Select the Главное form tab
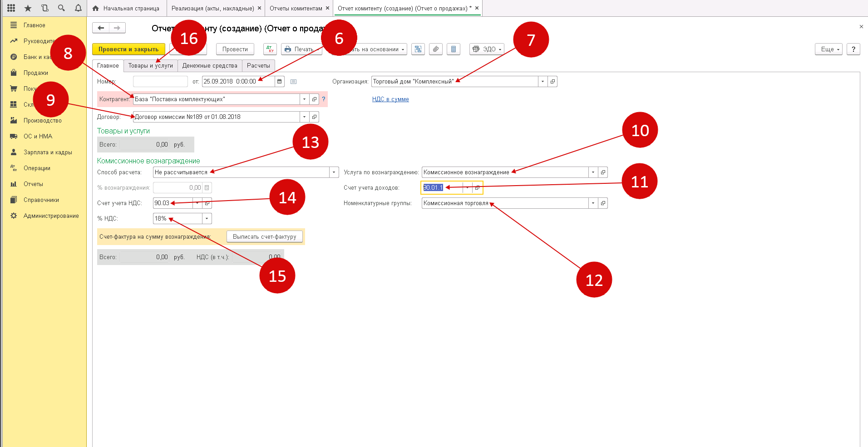 108,66
